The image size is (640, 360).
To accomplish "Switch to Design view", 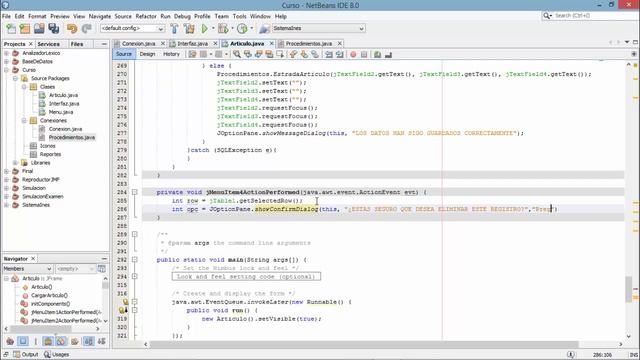I will (147, 54).
